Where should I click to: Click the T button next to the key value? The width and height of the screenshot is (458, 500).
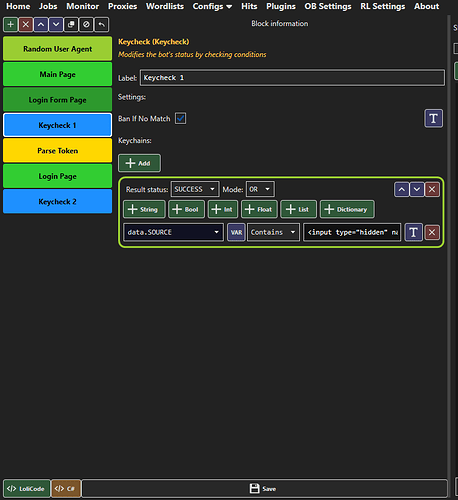pos(413,232)
